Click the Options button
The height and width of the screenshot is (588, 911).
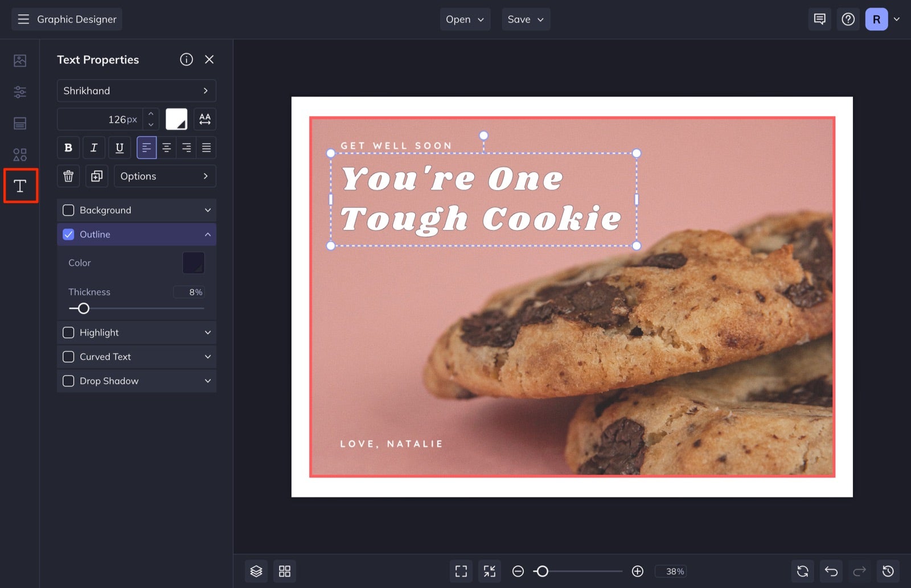point(165,176)
